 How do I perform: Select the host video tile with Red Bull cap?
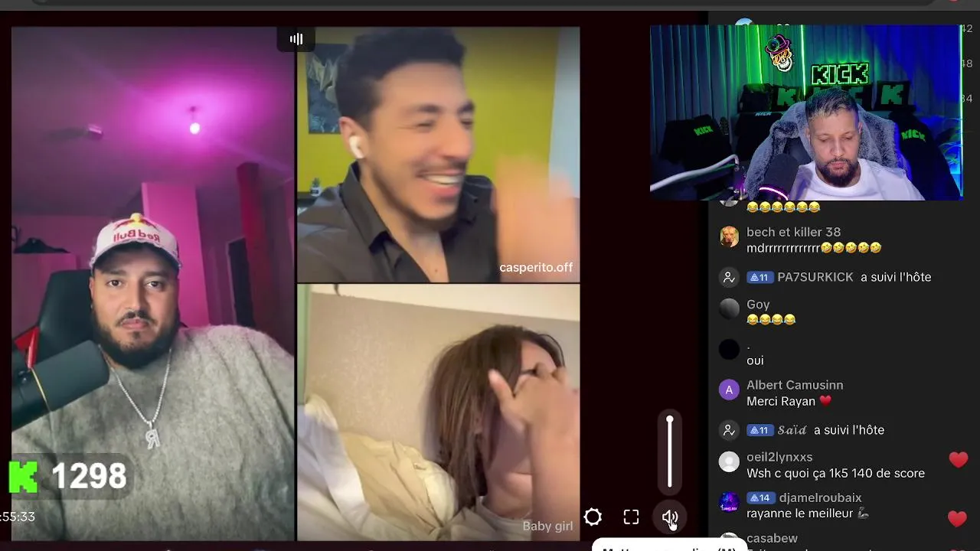point(153,283)
